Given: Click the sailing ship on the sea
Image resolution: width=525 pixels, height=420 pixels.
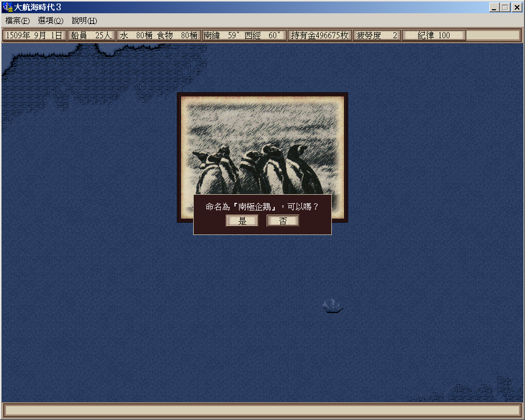Looking at the screenshot, I should click(x=333, y=306).
